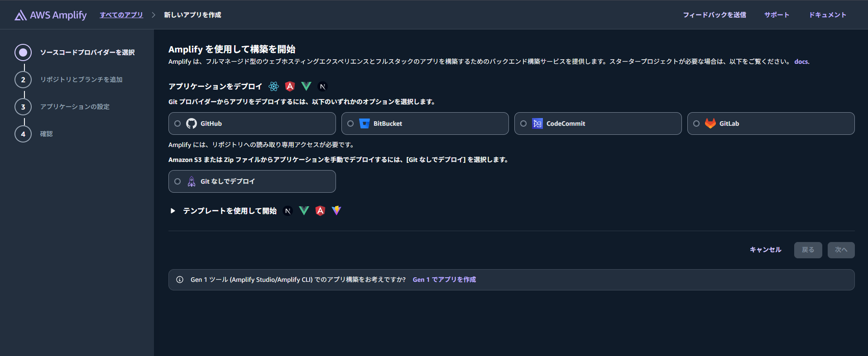Click the React icon beside アプリケーションをデプロイ

[273, 86]
